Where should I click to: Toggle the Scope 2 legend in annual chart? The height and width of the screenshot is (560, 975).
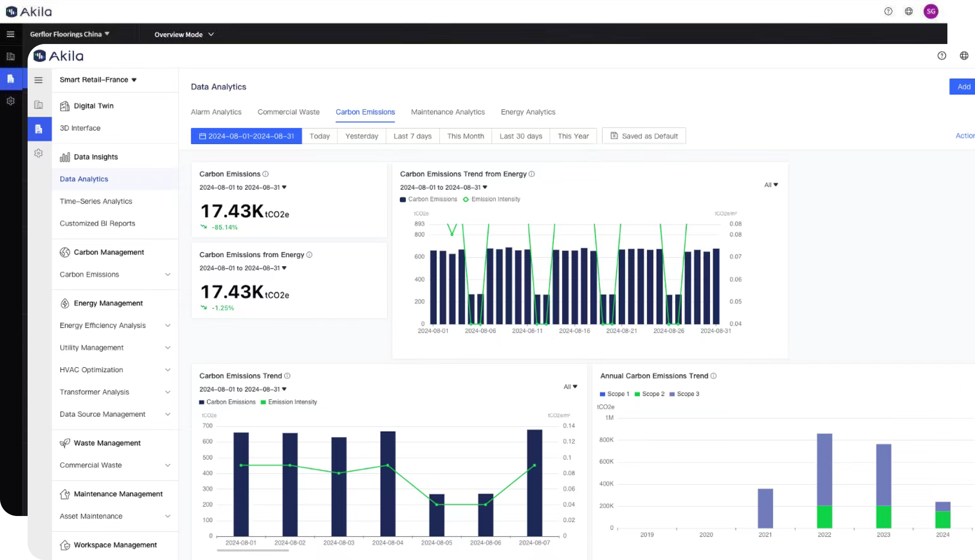point(649,394)
